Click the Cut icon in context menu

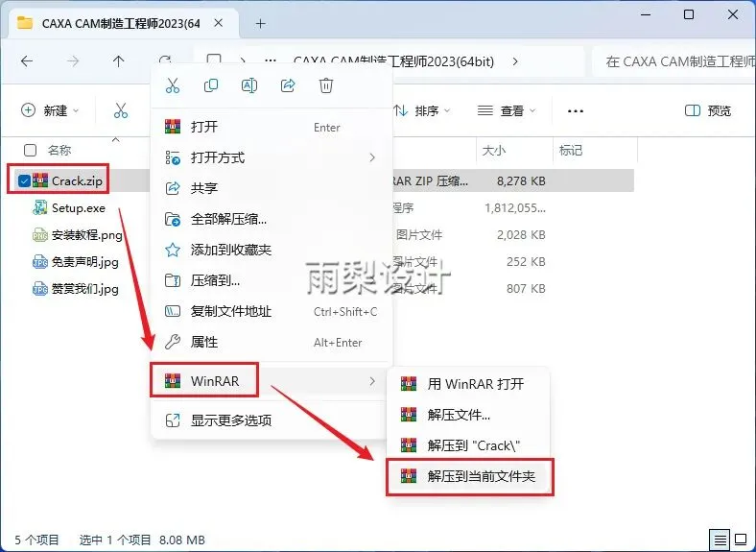(x=172, y=85)
